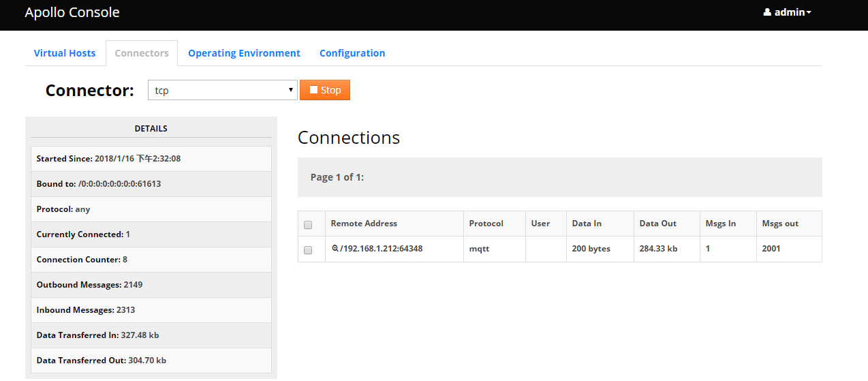Screen dimensions: 868x381
Task: Click the Inbound Messages: 2313 row
Action: [151, 310]
